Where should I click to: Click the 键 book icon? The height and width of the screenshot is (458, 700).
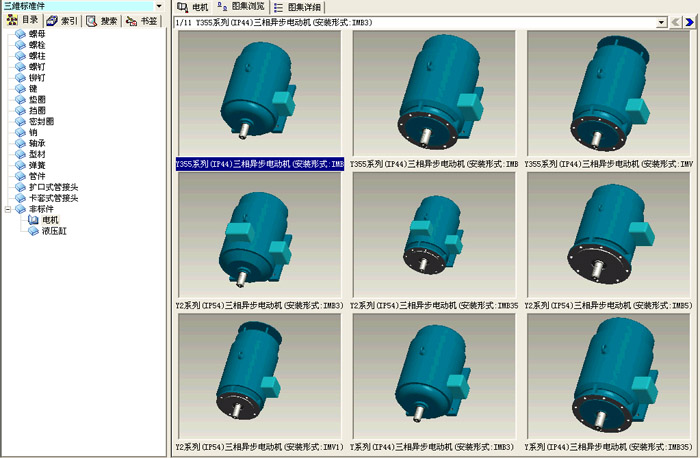coord(20,88)
